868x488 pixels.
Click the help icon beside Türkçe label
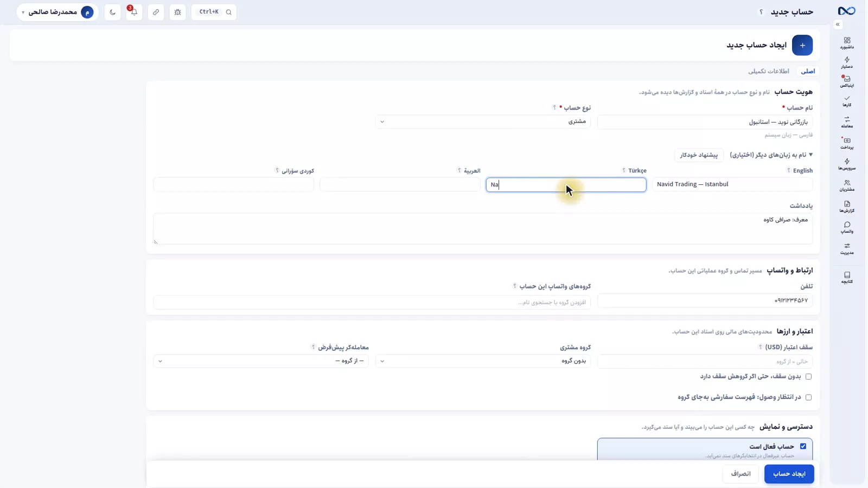tap(623, 170)
